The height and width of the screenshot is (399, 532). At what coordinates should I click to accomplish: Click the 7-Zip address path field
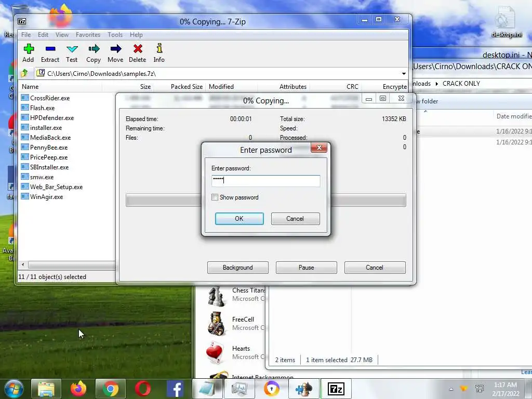[217, 73]
